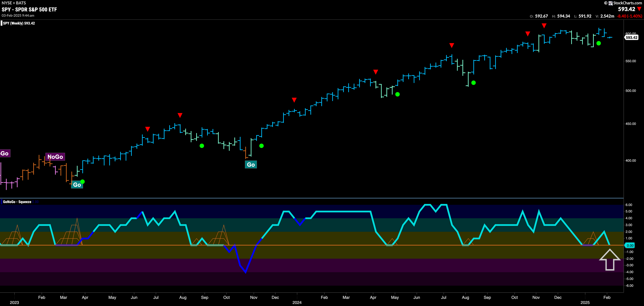
Task: Click the chart title SPY - SPDR S&P 500 ETF
Action: (29, 10)
